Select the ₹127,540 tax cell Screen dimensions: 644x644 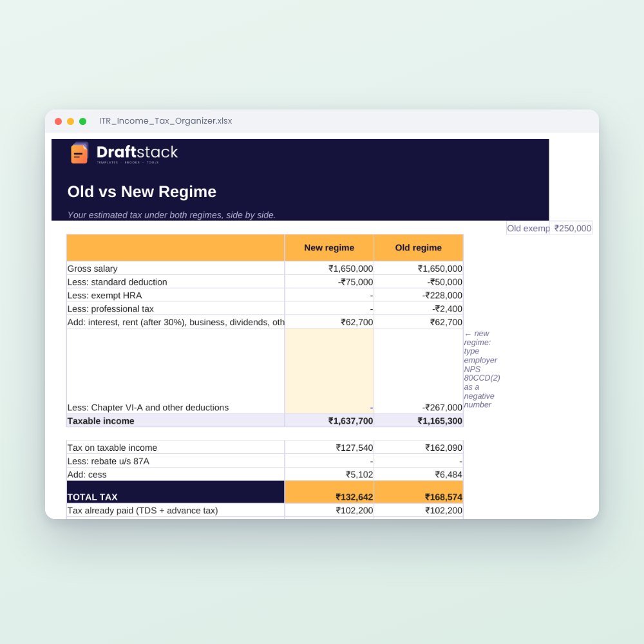[x=329, y=448]
